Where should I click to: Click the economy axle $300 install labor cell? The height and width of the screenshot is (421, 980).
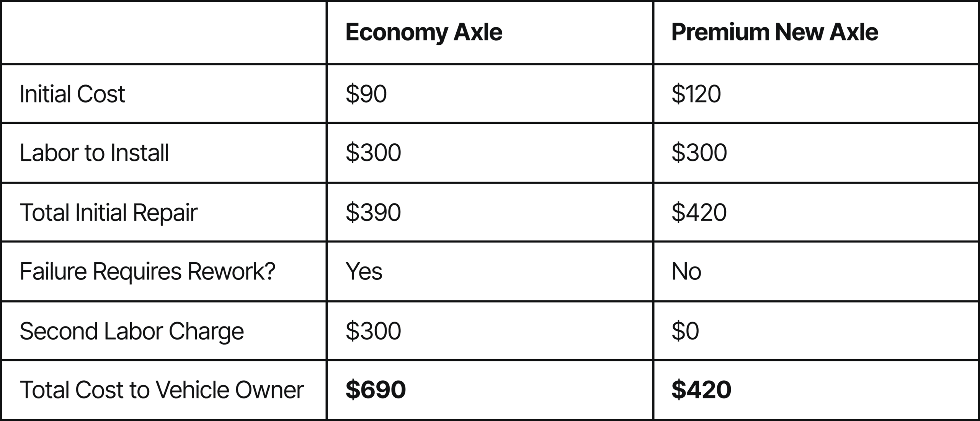click(373, 153)
